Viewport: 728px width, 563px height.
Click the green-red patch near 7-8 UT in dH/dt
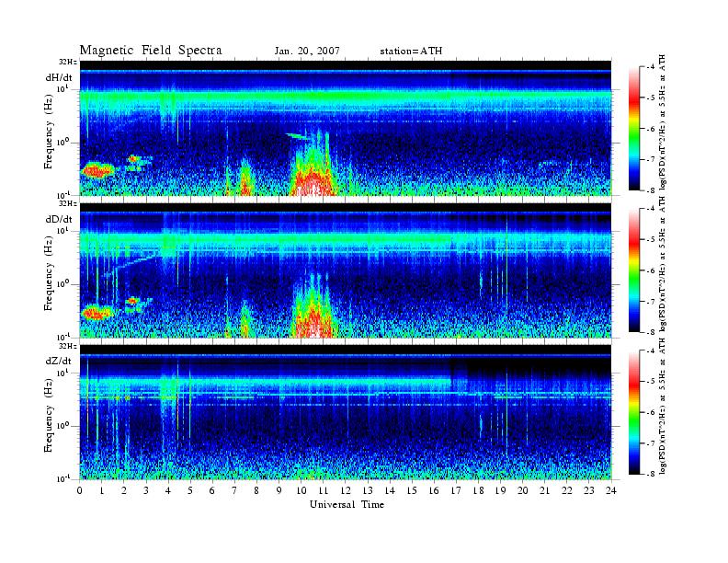tap(245, 178)
